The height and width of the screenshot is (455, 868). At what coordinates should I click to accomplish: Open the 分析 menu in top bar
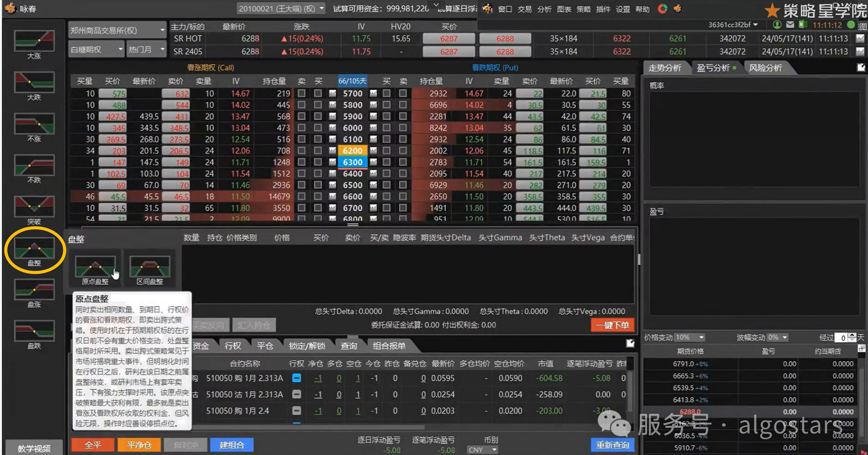click(544, 9)
